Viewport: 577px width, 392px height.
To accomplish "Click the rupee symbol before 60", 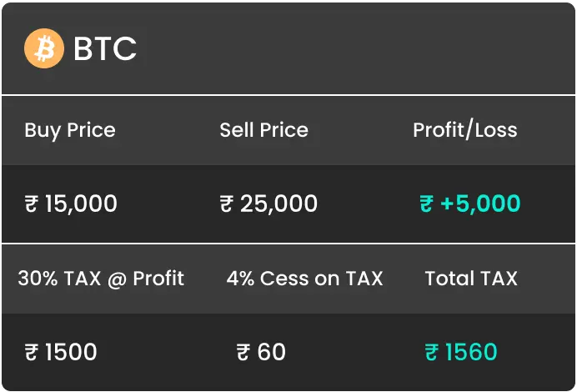I will click(x=243, y=352).
